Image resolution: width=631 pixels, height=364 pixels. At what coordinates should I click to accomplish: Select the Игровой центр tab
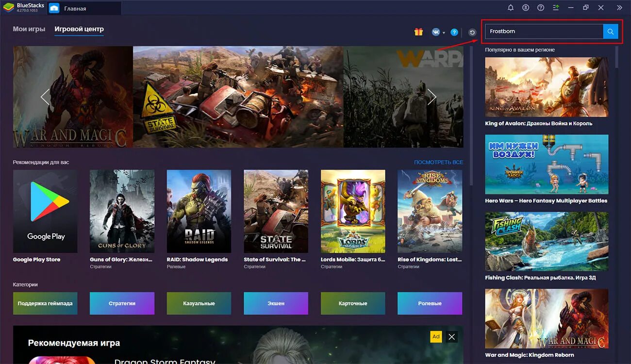pos(79,29)
